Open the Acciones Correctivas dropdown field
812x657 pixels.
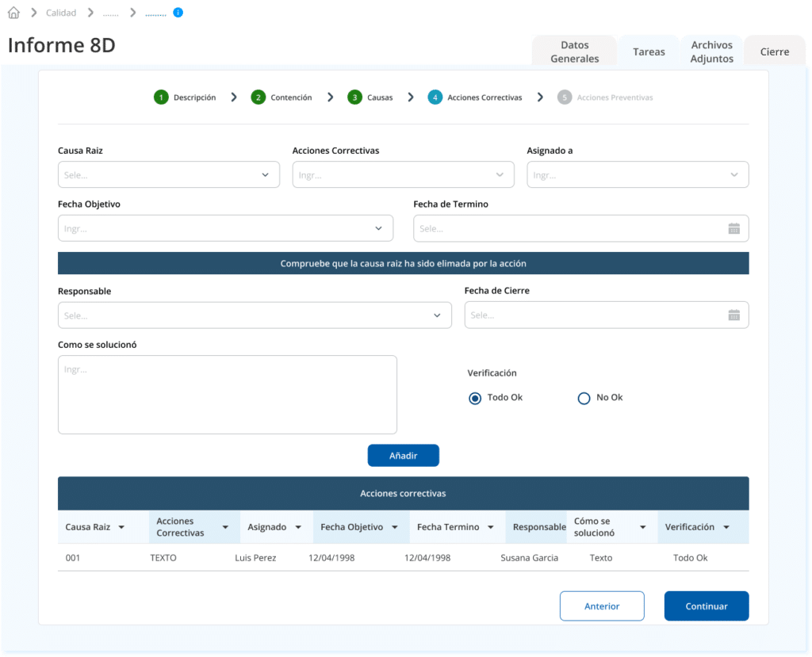click(x=403, y=174)
